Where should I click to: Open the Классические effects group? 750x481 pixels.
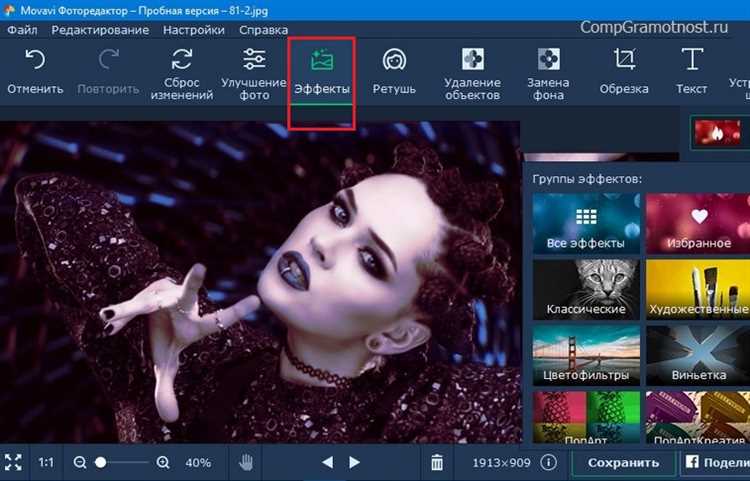(x=586, y=290)
